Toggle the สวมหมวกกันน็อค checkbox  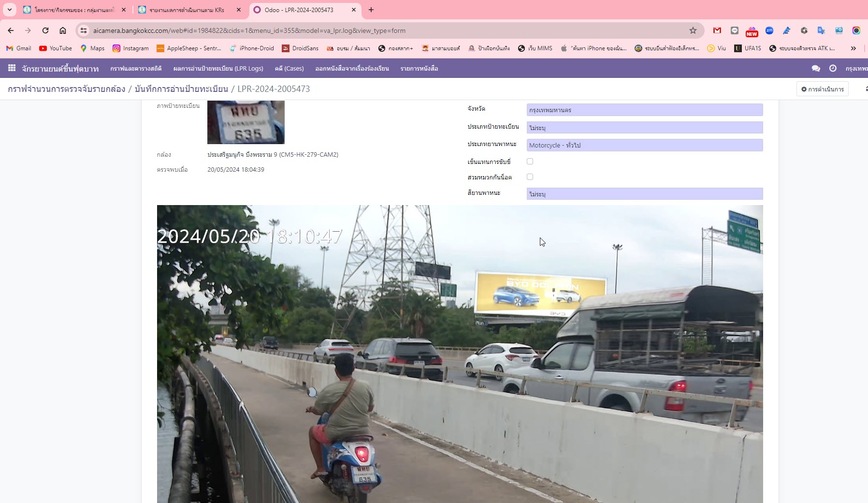pyautogui.click(x=530, y=177)
